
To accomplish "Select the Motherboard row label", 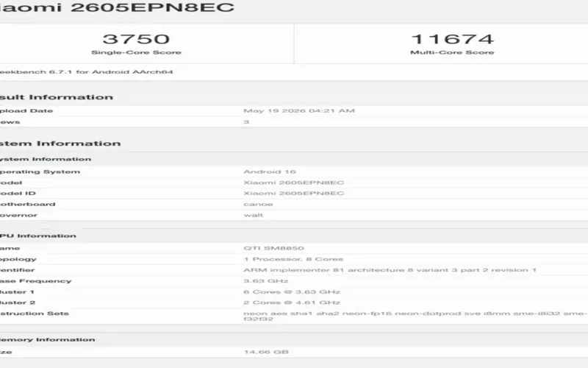I will coord(28,205).
